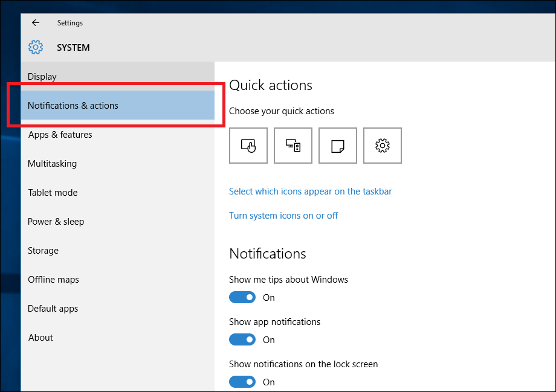The width and height of the screenshot is (556, 392).
Task: Click the Choose your quick actions text
Action: pos(282,111)
